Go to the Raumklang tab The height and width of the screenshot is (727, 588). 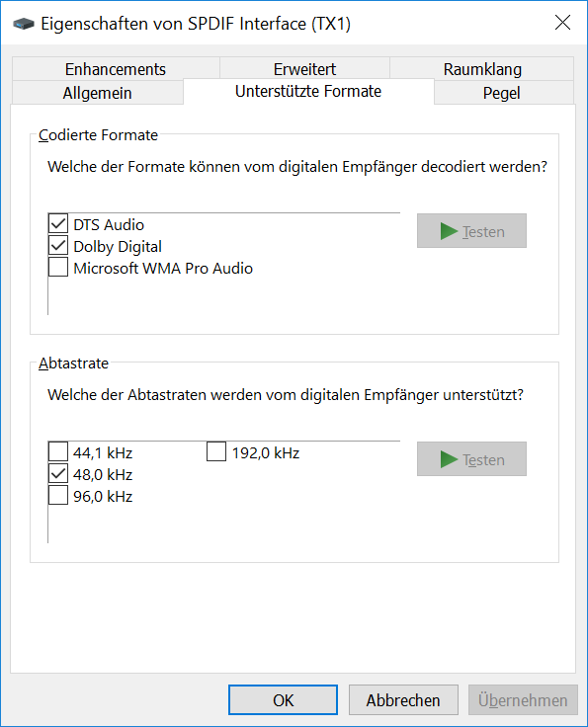[482, 68]
